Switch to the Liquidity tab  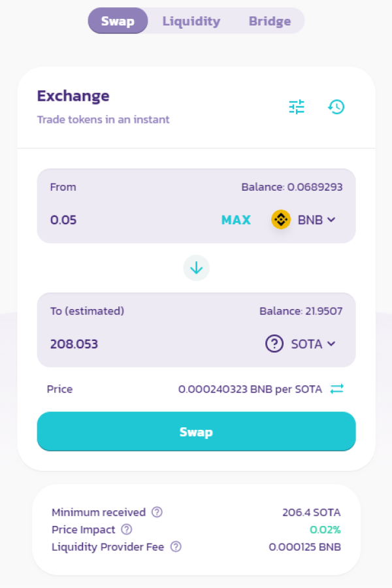(191, 21)
